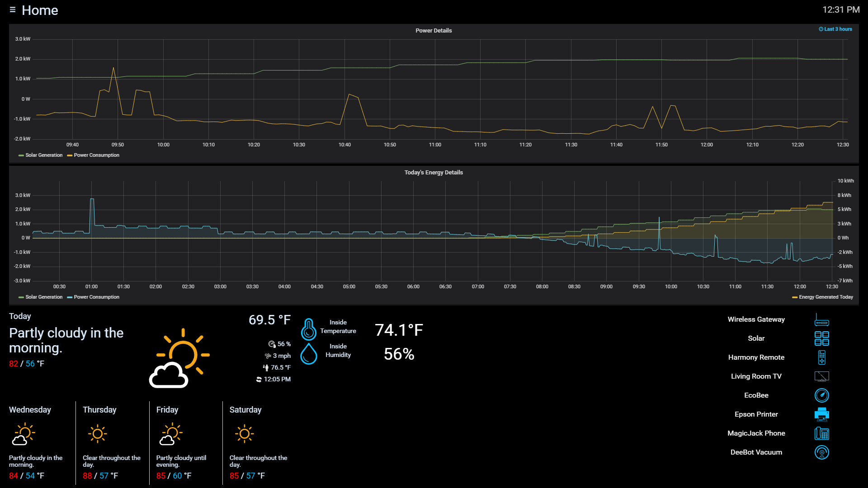The image size is (868, 488).
Task: Click the Epson Printer icon
Action: tap(821, 414)
